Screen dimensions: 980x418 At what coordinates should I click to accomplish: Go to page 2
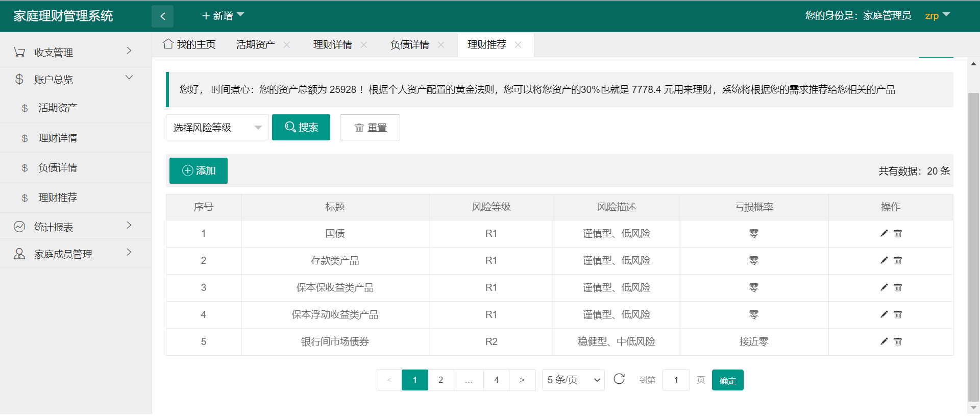pyautogui.click(x=441, y=380)
